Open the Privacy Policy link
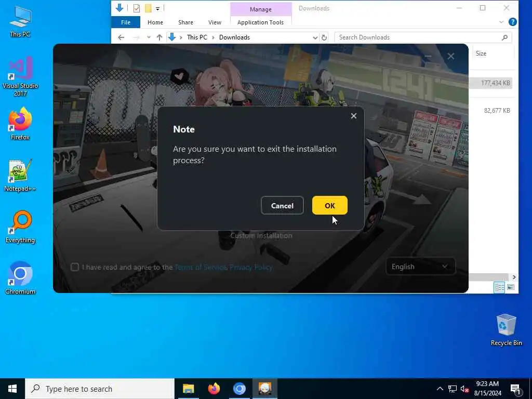 click(x=251, y=268)
